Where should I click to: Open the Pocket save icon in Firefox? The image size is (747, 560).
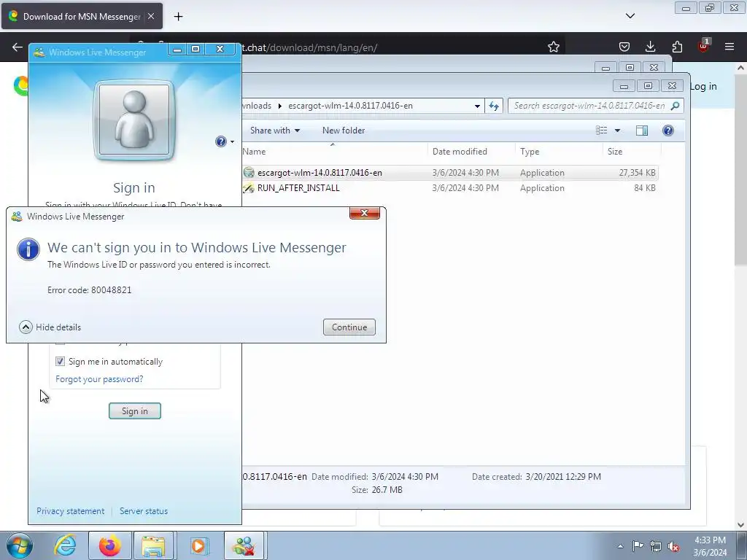(x=624, y=47)
